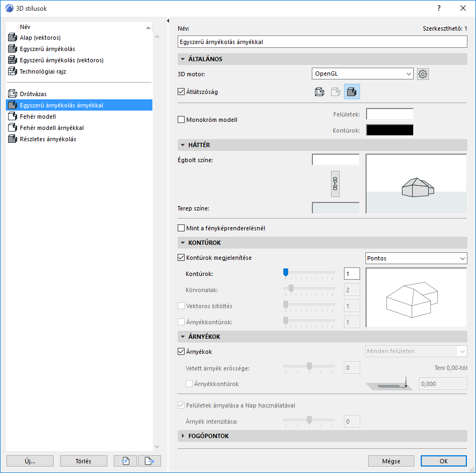Image resolution: width=476 pixels, height=473 pixels.
Task: Click icon of Egyszerű árnyékolás (vektoros) style
Action: 12,60
